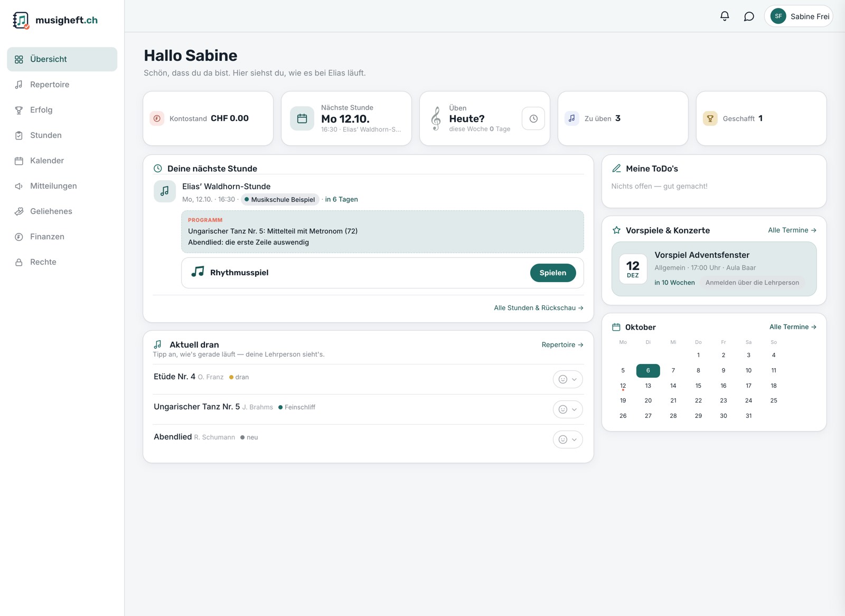This screenshot has height=616, width=845.
Task: Click the Kontostand coin icon
Action: [157, 118]
